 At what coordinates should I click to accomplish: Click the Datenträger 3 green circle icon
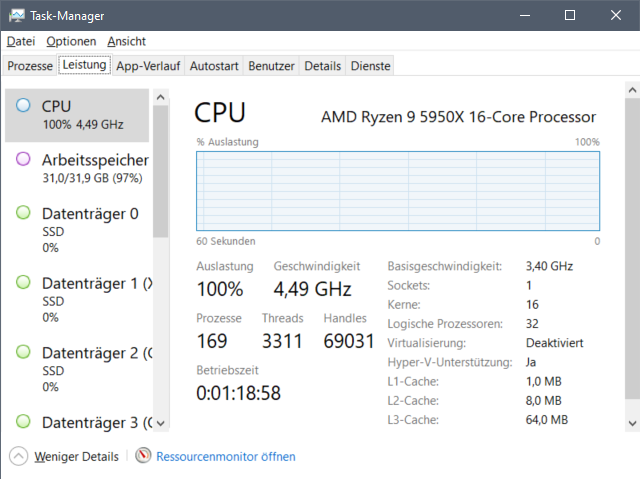(x=23, y=422)
